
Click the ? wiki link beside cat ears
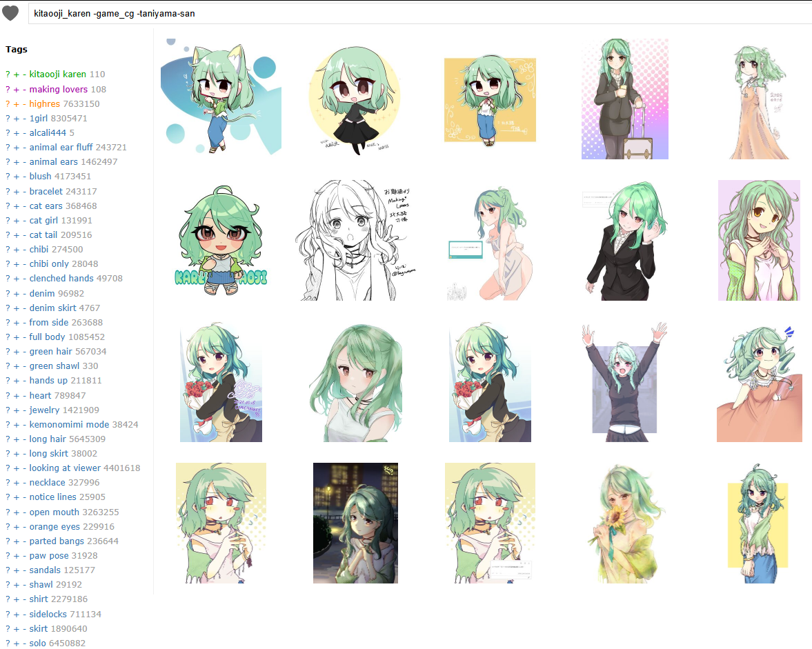pyautogui.click(x=8, y=206)
